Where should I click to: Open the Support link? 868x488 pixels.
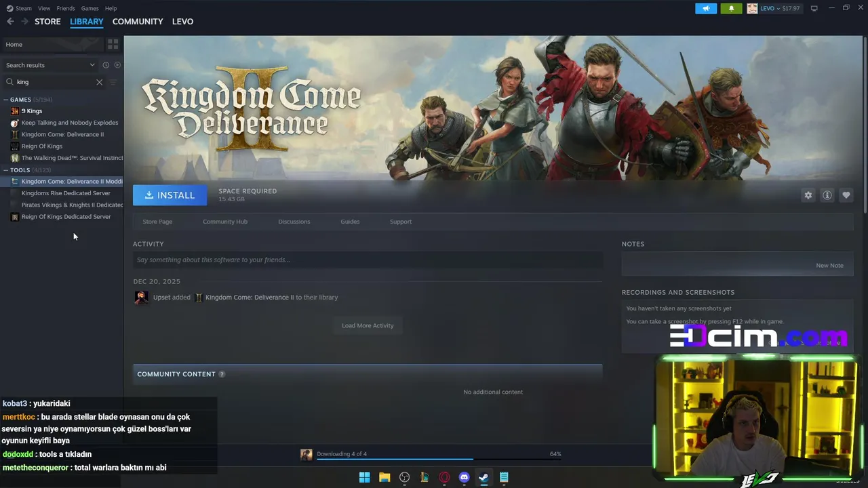pos(401,222)
